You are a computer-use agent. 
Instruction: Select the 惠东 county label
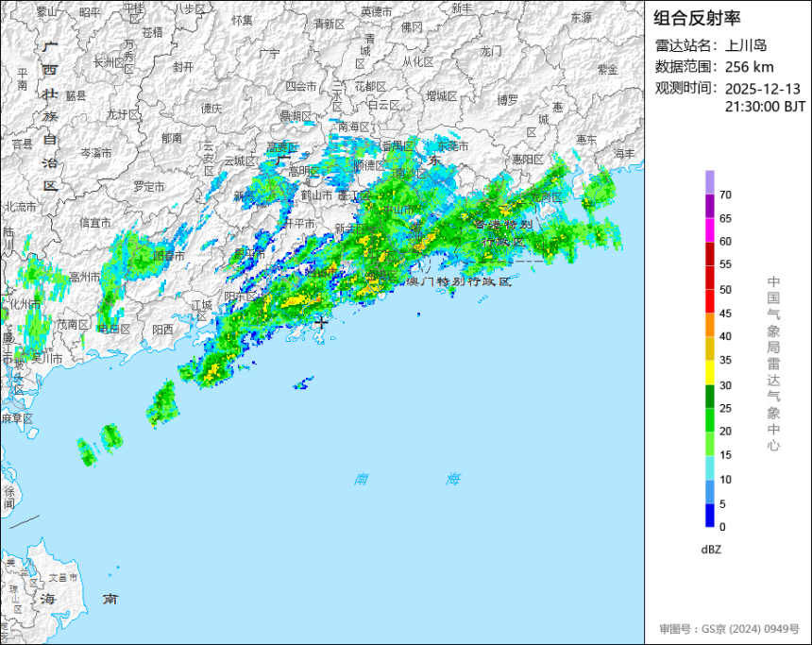tap(586, 140)
